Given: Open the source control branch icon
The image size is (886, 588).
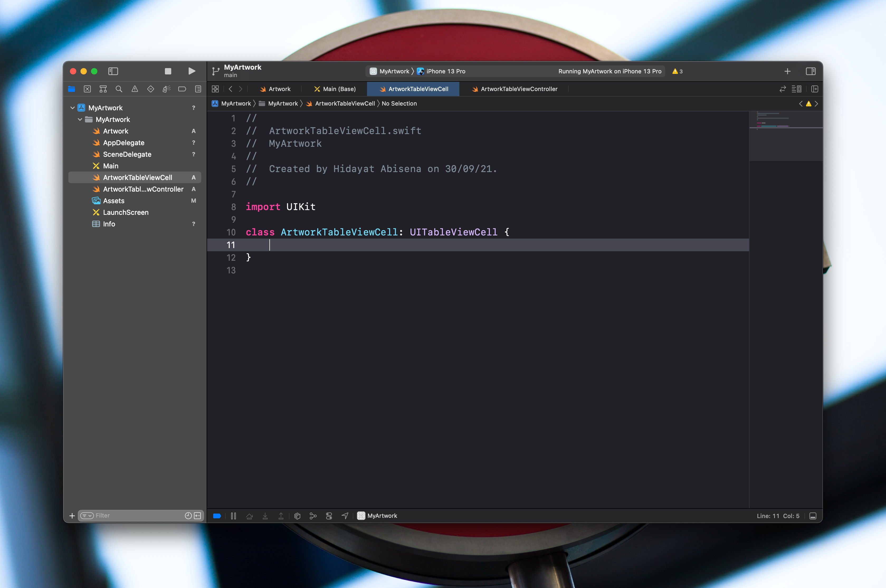Looking at the screenshot, I should [216, 71].
